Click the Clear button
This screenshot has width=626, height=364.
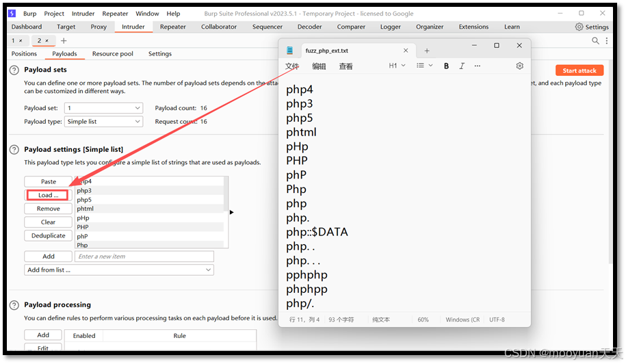[x=49, y=222]
